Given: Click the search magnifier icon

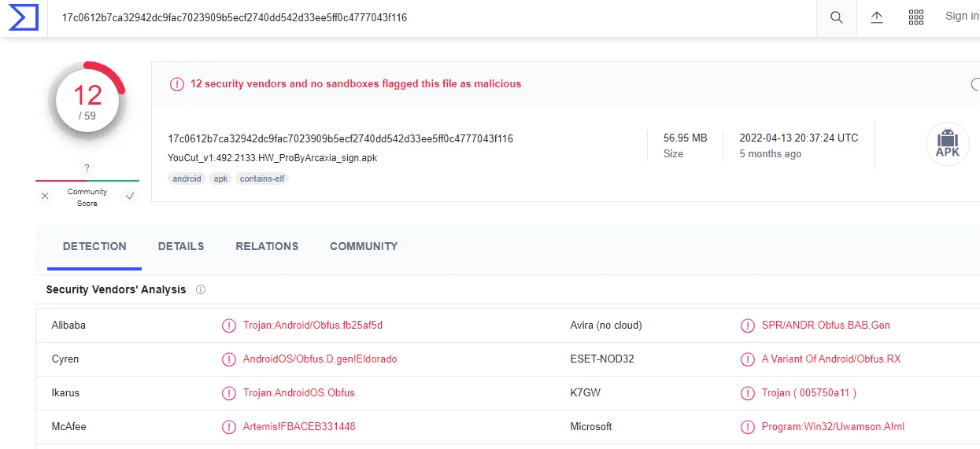Looking at the screenshot, I should (837, 17).
